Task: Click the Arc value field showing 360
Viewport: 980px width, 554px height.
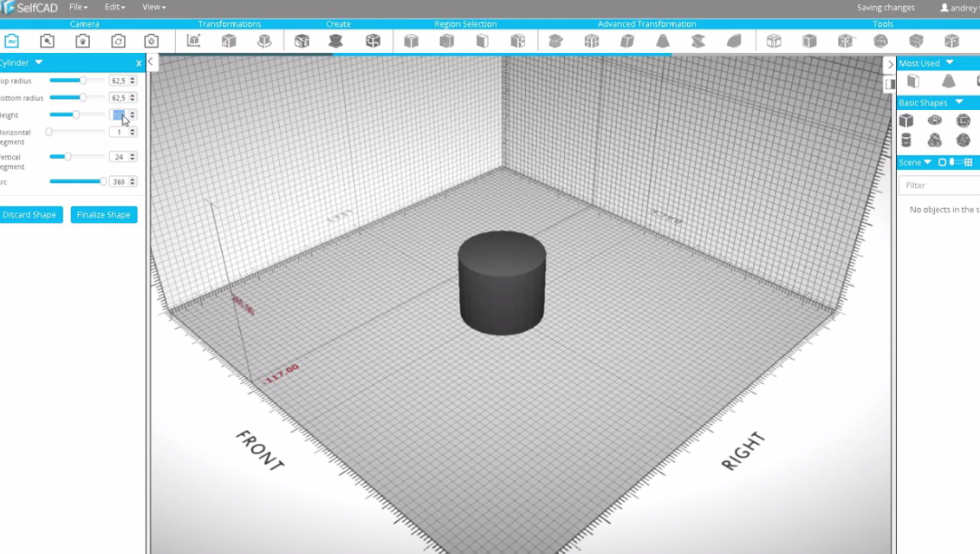Action: (119, 182)
